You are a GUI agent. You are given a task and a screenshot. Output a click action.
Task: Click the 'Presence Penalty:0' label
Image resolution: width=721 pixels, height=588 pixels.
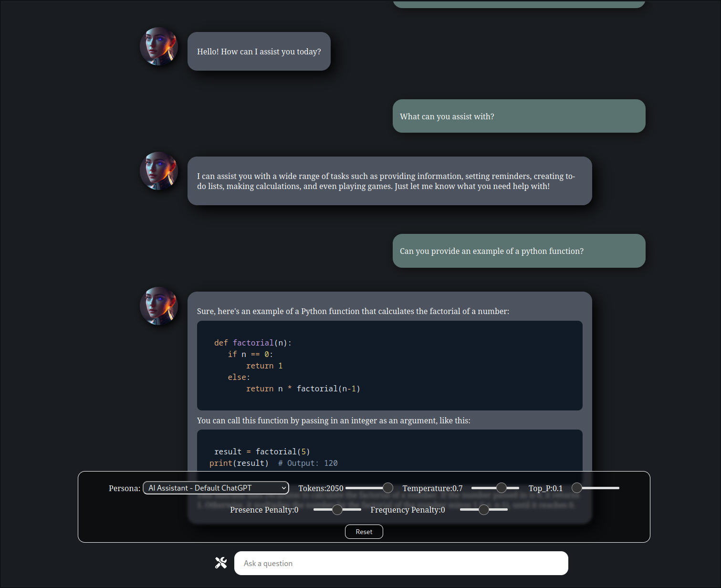(264, 510)
